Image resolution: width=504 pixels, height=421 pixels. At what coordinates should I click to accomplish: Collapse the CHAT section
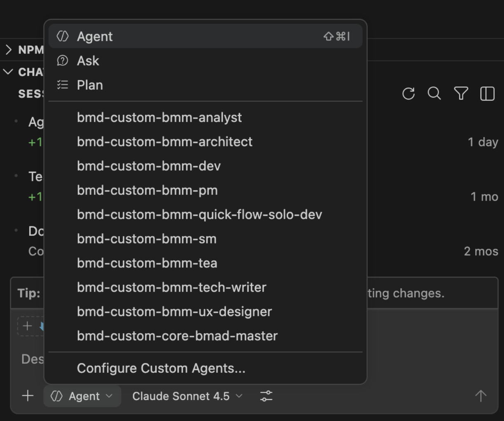pyautogui.click(x=7, y=72)
